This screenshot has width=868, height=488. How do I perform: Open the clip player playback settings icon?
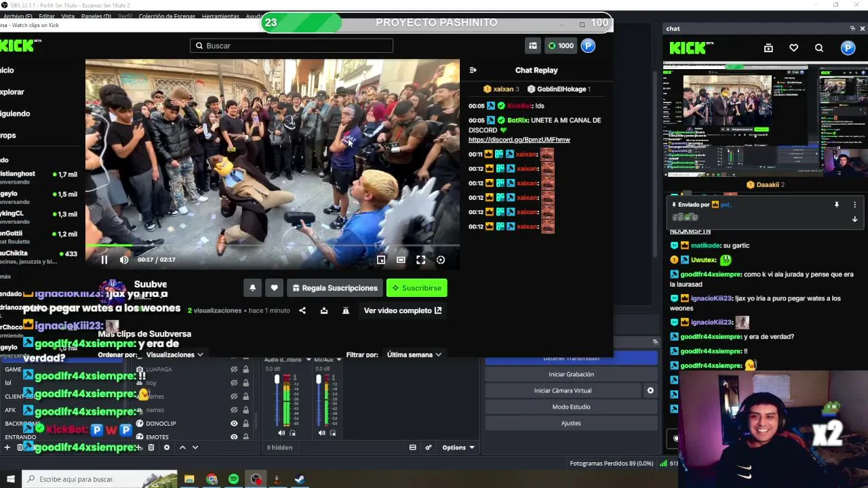click(441, 260)
